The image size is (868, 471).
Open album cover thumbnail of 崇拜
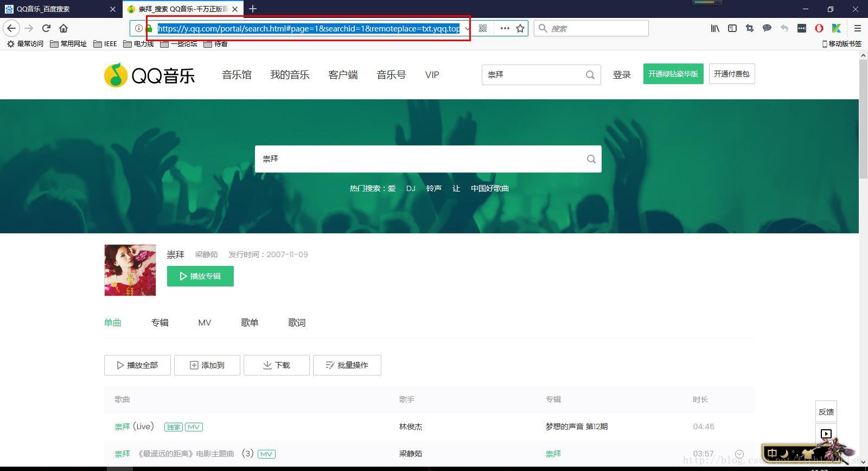click(x=130, y=270)
